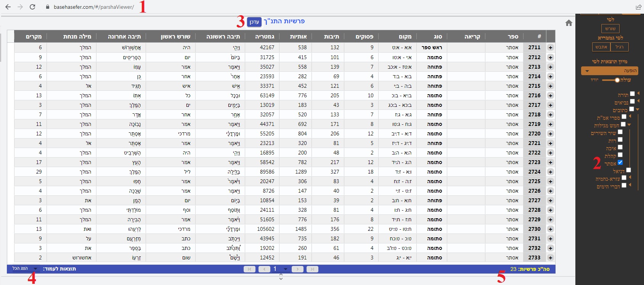Expand row 2733 with plus icon
Image resolution: width=644 pixels, height=285 pixels.
click(x=550, y=258)
